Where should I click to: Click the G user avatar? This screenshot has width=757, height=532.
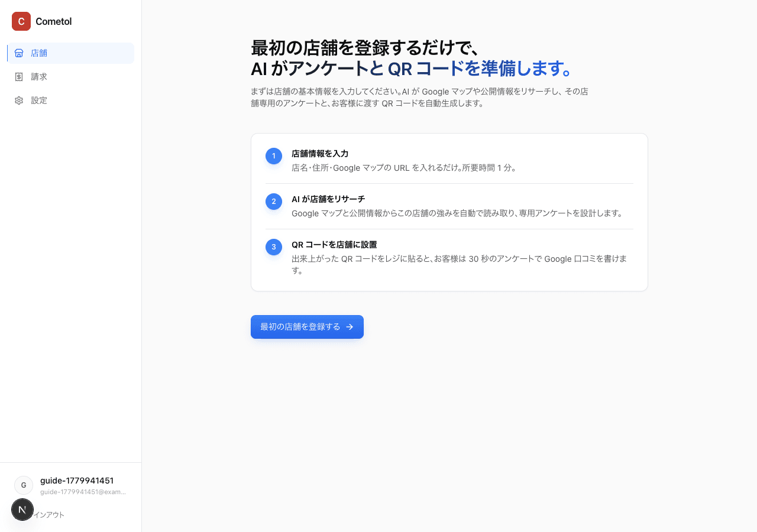coord(24,485)
